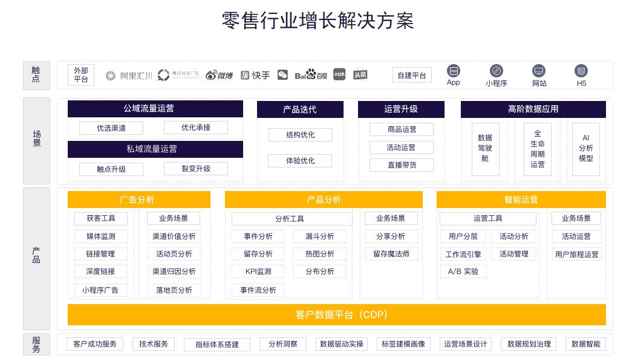Select the 公域流量运营 header

pos(155,108)
